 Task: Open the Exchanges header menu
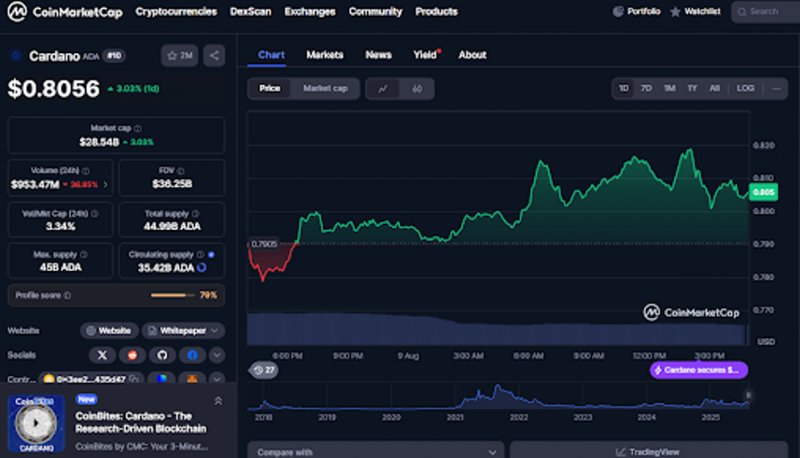(310, 12)
